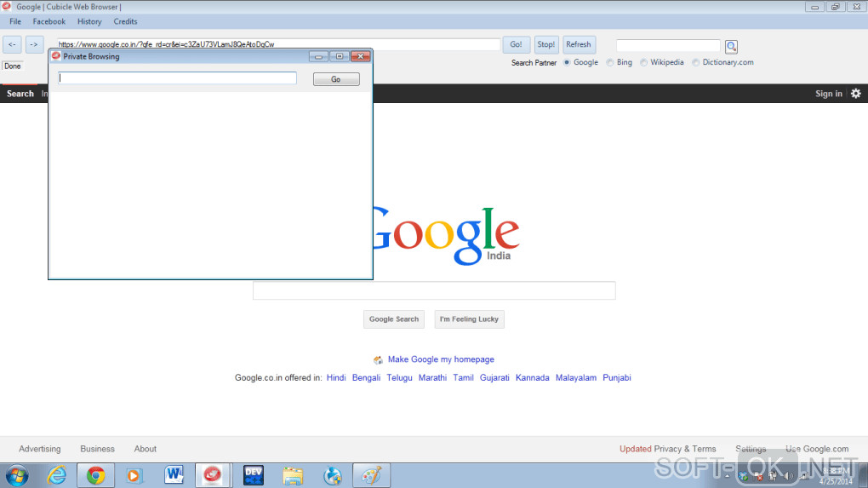
Task: Click the toolbar search partner text field
Action: tap(668, 46)
